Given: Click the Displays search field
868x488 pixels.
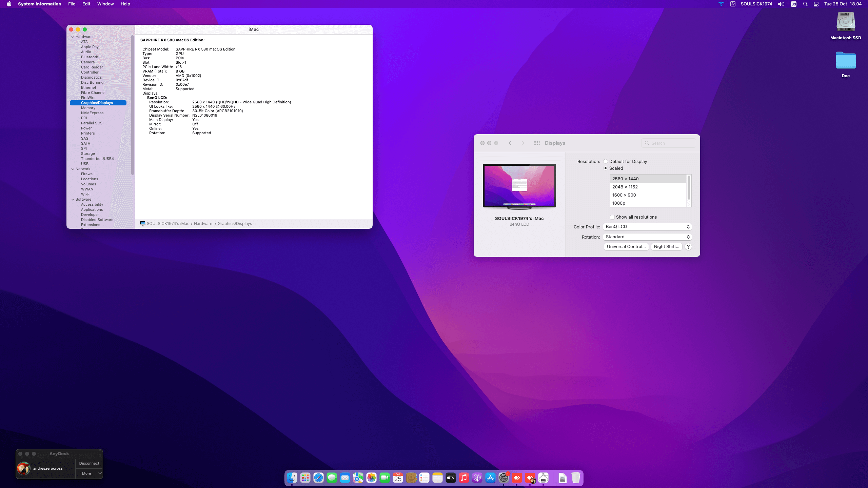Looking at the screenshot, I should tap(668, 143).
